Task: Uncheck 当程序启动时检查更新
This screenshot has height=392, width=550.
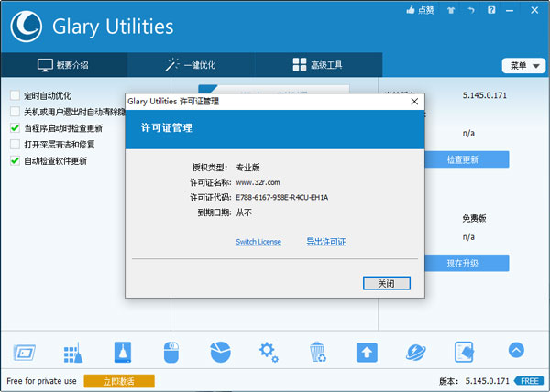Action: click(15, 128)
